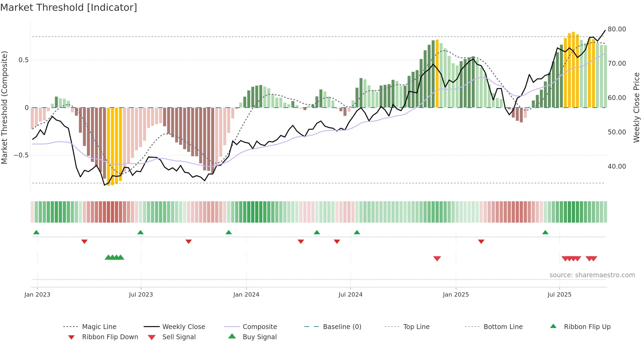Click the −0.5 composite axis tick
644x362 pixels.
[x=21, y=155]
